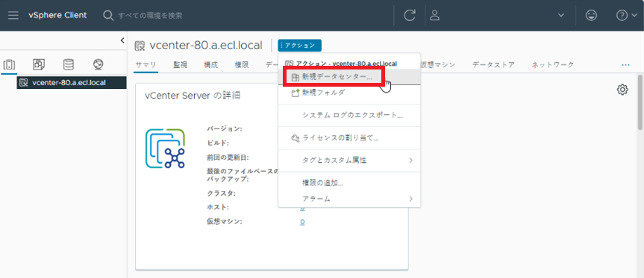Click the 仮想マシン count link 0

302,222
